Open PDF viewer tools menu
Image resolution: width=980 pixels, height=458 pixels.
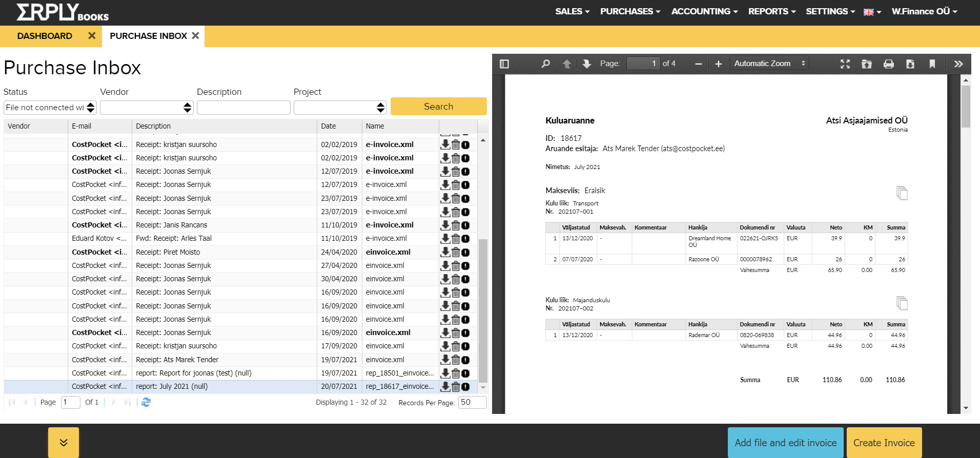point(958,64)
